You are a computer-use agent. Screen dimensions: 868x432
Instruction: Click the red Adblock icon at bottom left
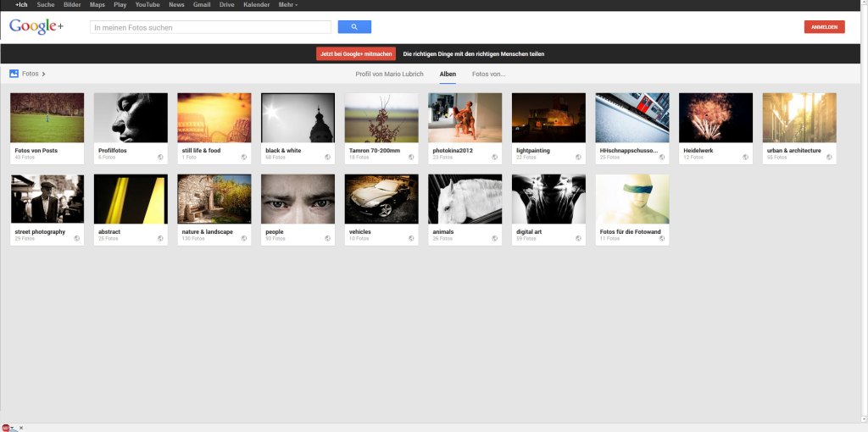(x=6, y=428)
